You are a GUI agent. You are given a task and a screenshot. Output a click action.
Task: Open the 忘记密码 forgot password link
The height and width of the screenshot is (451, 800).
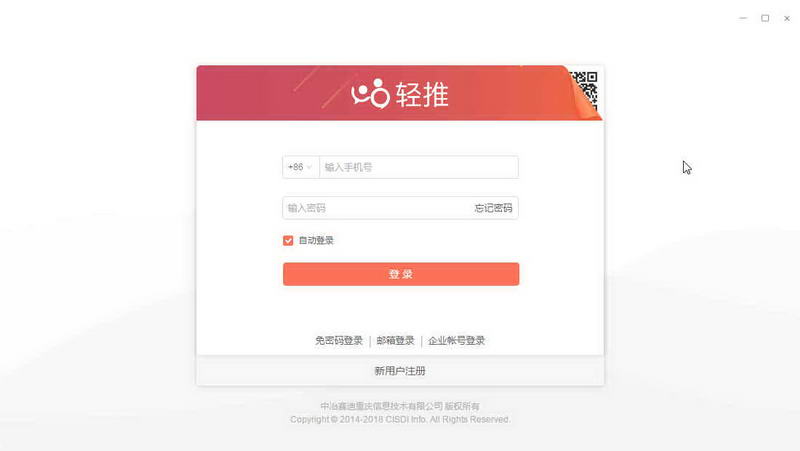pyautogui.click(x=493, y=208)
